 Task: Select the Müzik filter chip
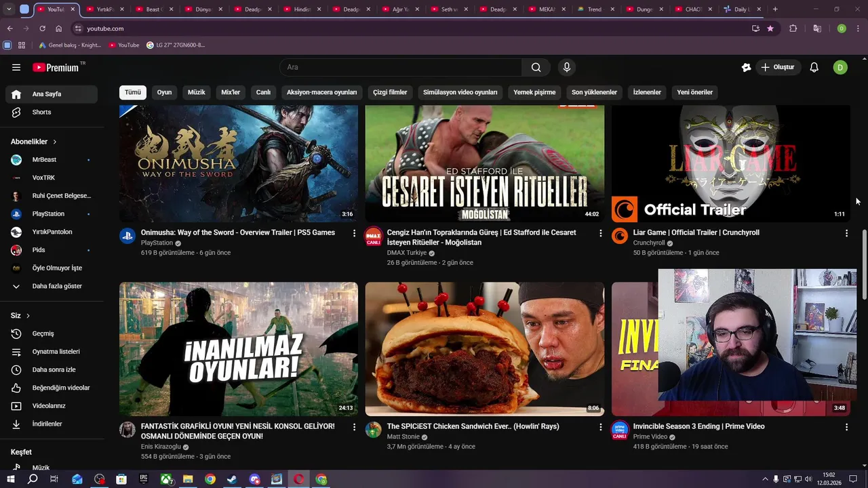point(196,92)
